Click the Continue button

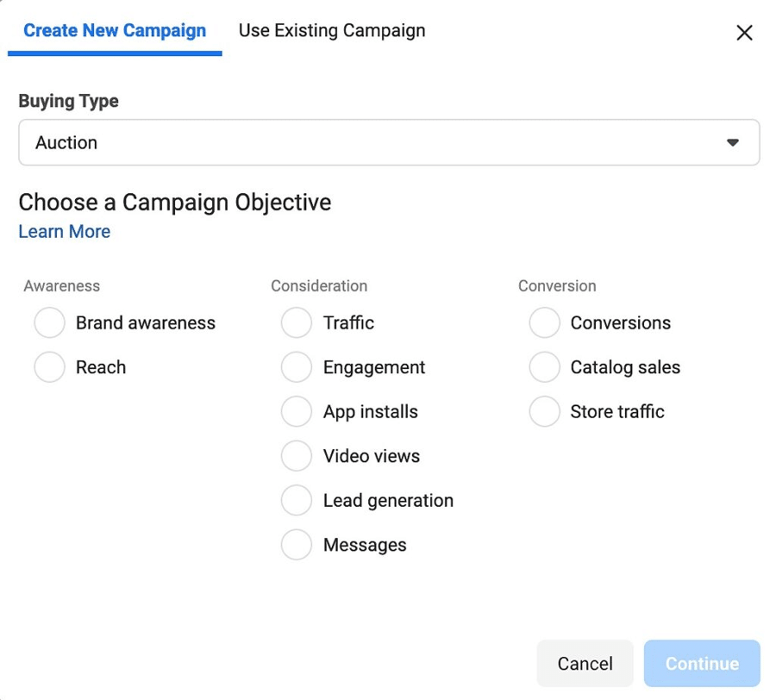[701, 664]
